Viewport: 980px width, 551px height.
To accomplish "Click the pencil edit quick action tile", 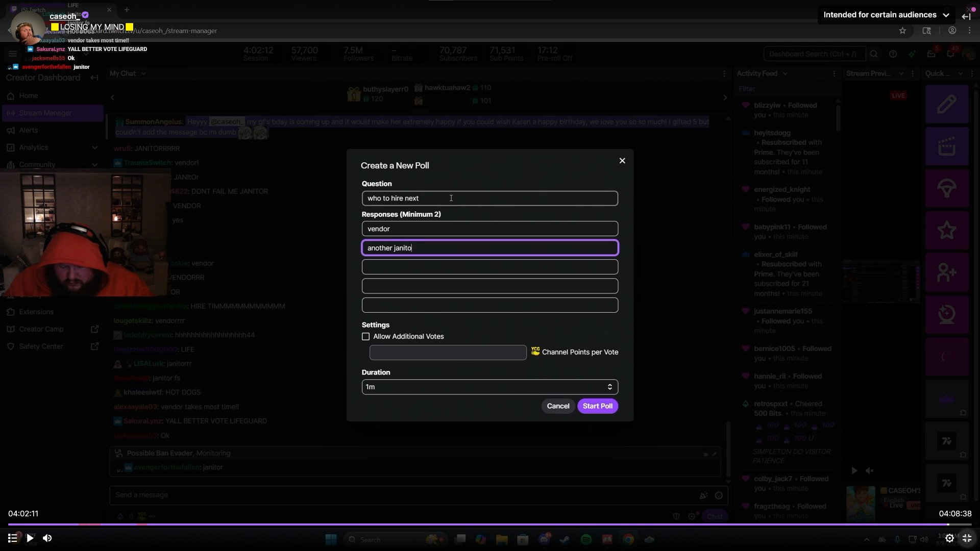I will pyautogui.click(x=946, y=104).
